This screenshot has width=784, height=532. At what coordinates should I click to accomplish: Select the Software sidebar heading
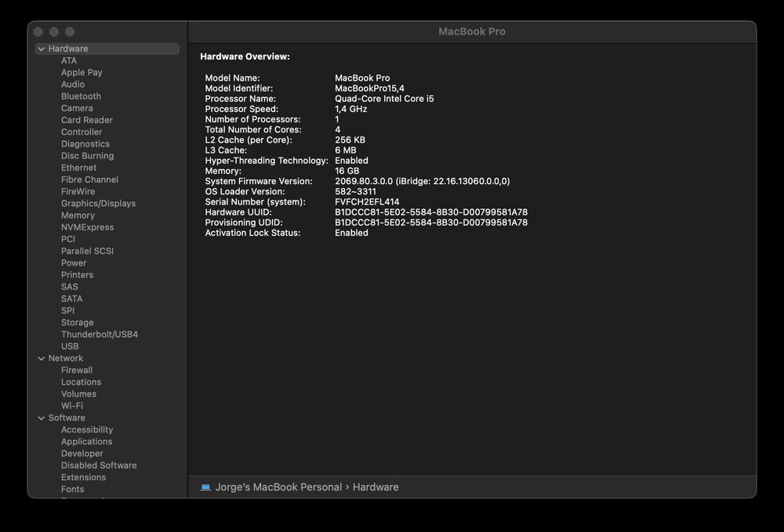point(67,418)
